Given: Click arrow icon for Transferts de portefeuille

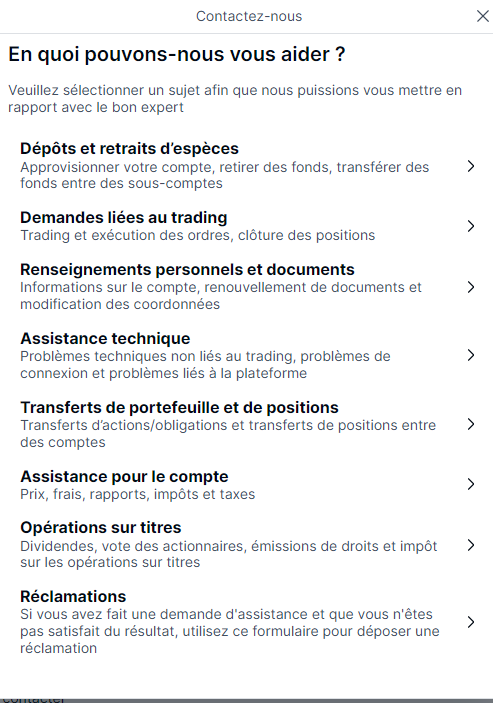Looking at the screenshot, I should pyautogui.click(x=471, y=424).
